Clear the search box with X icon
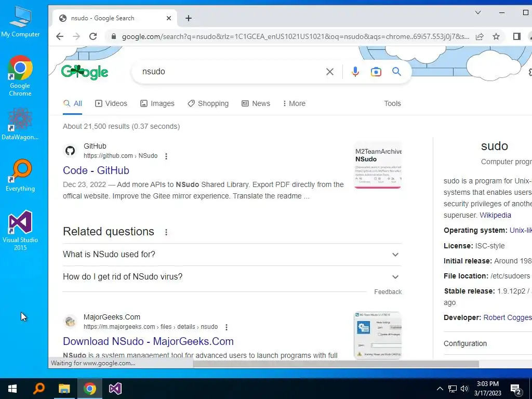 coord(330,72)
